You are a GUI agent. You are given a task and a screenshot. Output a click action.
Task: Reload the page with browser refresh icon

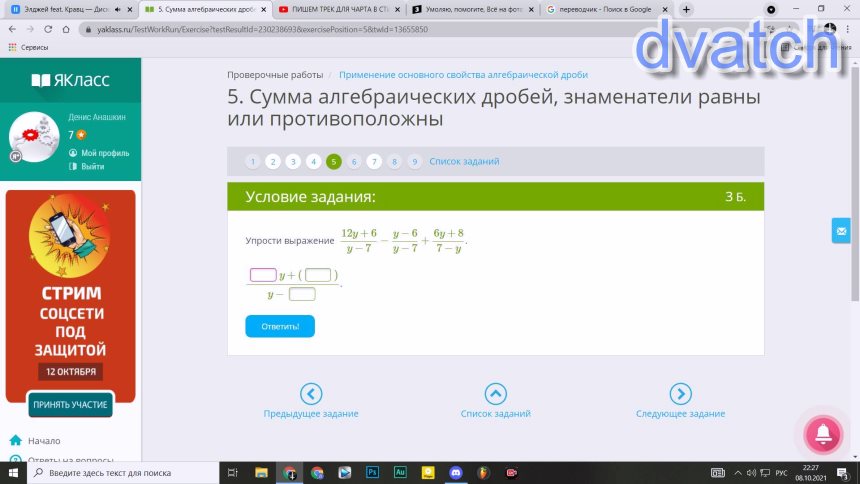[46, 30]
